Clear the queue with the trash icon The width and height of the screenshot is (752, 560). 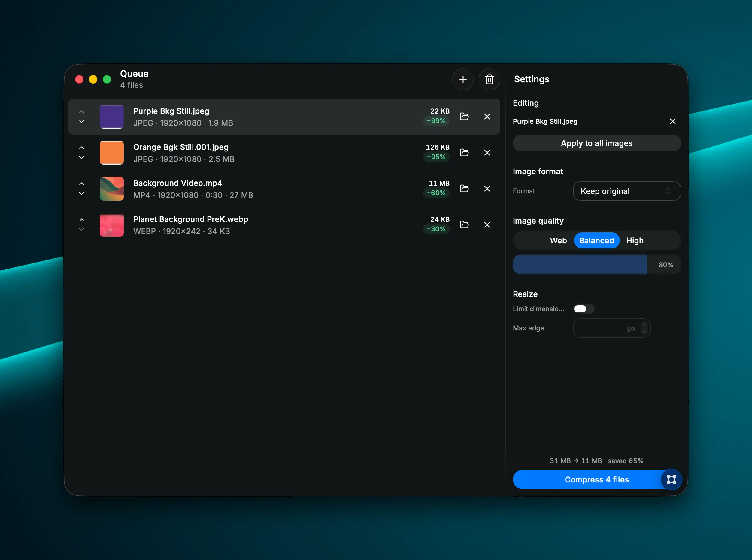(x=489, y=79)
